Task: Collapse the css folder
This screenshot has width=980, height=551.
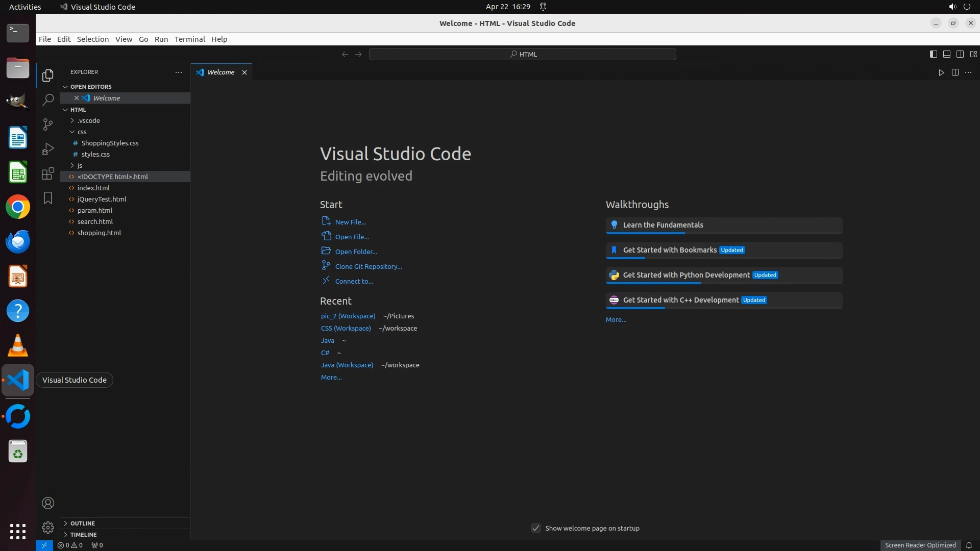Action: (x=82, y=132)
